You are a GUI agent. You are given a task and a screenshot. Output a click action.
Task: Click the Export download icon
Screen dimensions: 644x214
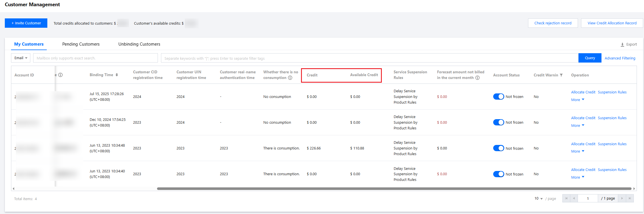tap(622, 44)
